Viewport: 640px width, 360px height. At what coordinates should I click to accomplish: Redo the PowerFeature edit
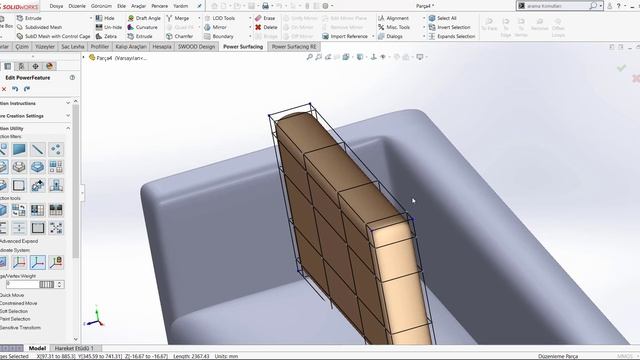(27, 89)
